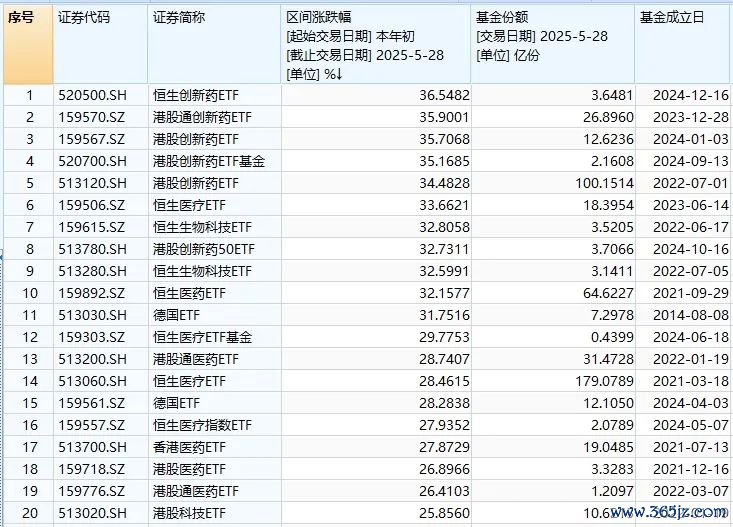Click the inception date 2024-12-16
733x527 pixels.
tap(691, 95)
